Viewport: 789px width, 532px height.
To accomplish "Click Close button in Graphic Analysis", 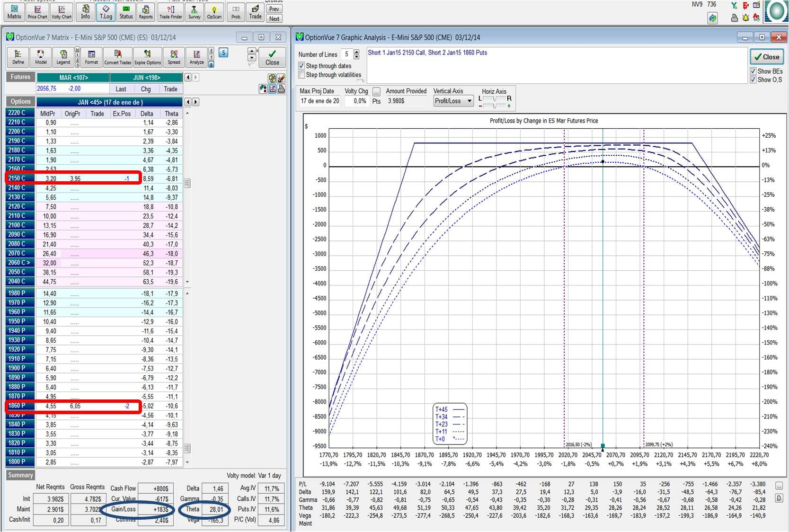I will 766,57.
